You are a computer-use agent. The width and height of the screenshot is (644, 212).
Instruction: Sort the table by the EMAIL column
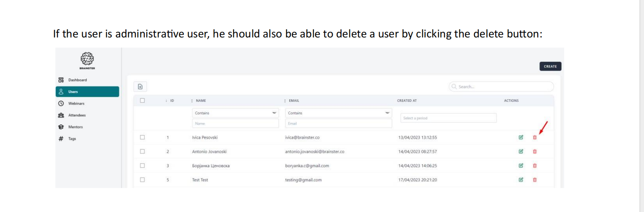tap(294, 101)
